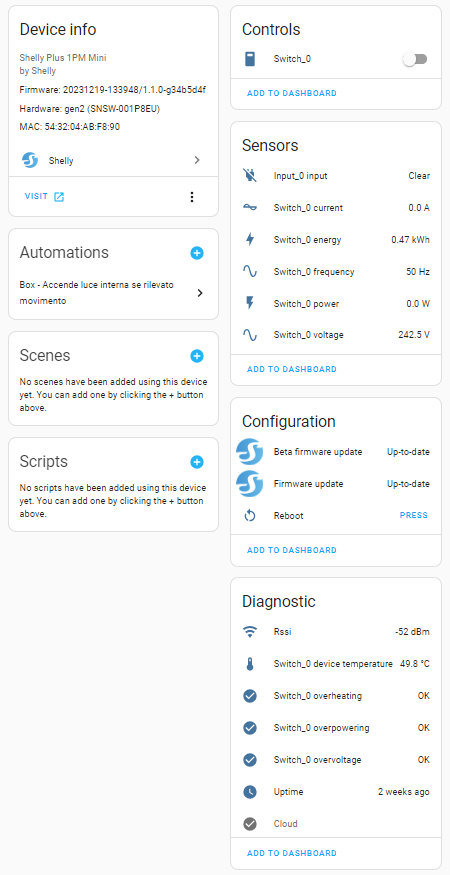Viewport: 450px width, 875px height.
Task: Open the Shelly integration chevron
Action: (197, 160)
